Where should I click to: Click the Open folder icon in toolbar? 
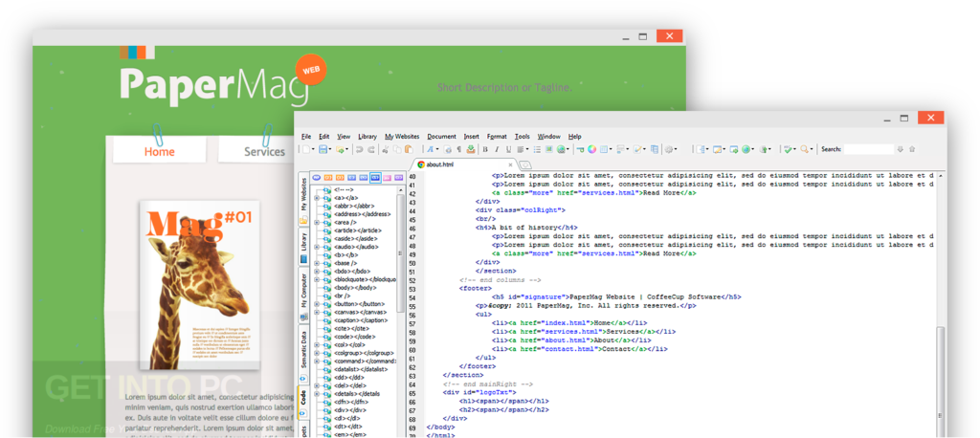340,149
